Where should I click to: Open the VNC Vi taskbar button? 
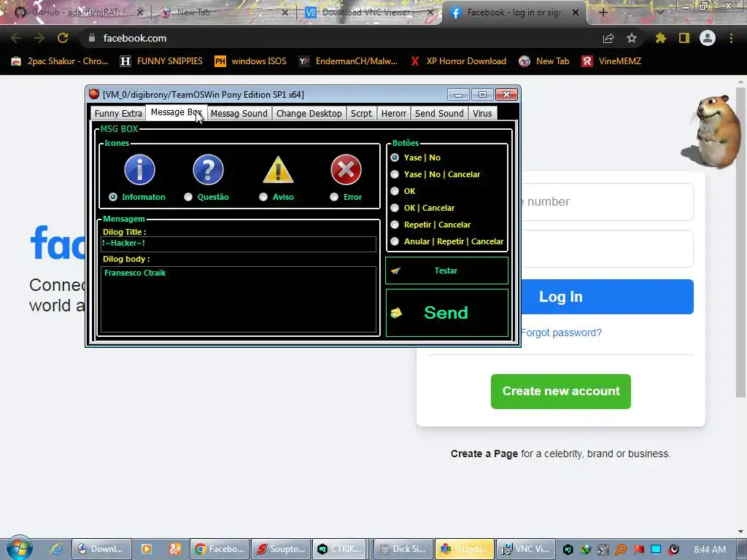(527, 549)
